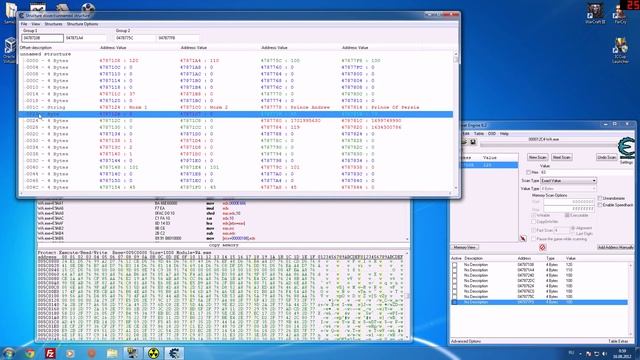Open File menu in Structure dissect window

click(24, 24)
